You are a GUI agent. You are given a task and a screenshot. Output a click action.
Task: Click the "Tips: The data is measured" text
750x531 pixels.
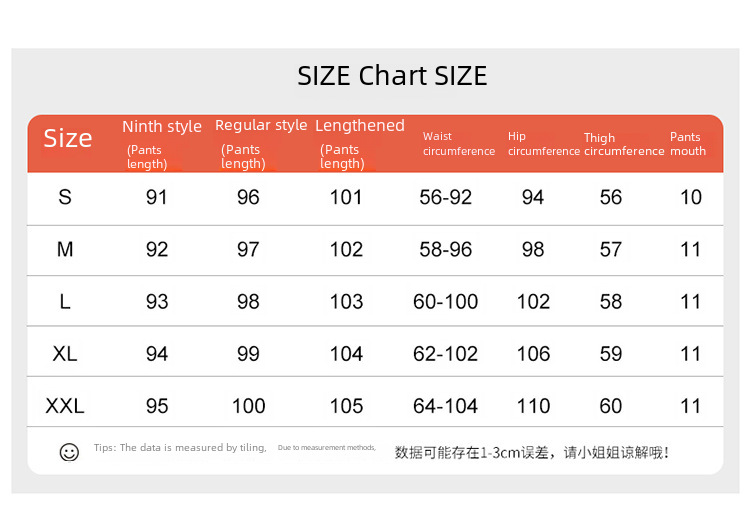tap(180, 448)
